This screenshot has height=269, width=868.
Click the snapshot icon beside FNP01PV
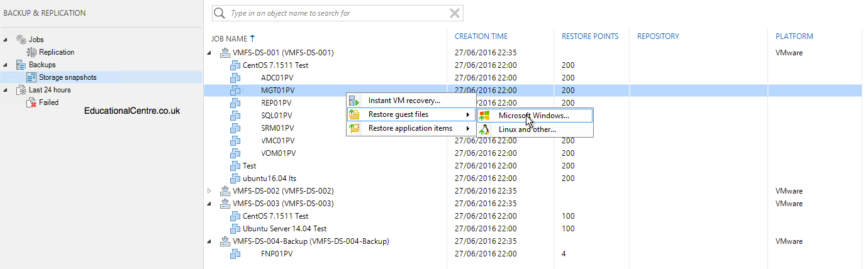(x=235, y=254)
